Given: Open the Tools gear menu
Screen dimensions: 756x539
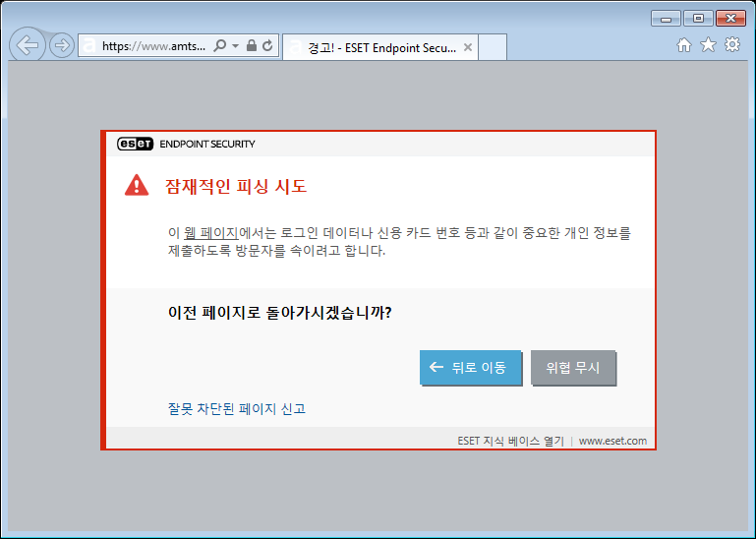Looking at the screenshot, I should 731,45.
